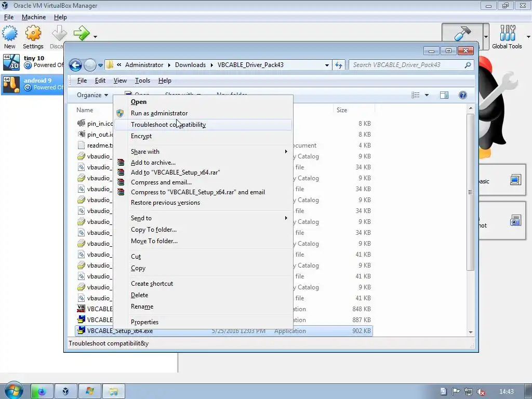The image size is (532, 399).
Task: Choose Add to "VBCABLE_Setup_x64.rar"
Action: click(203, 172)
